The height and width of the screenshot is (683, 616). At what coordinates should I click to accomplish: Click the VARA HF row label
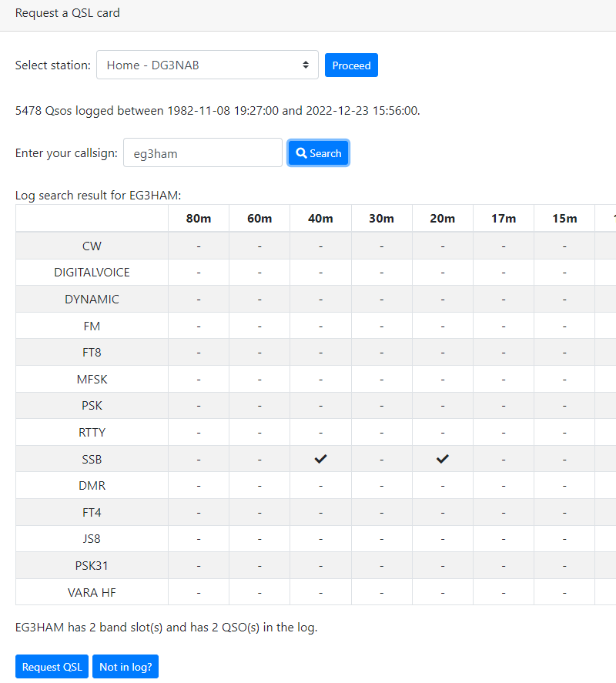[x=91, y=591]
